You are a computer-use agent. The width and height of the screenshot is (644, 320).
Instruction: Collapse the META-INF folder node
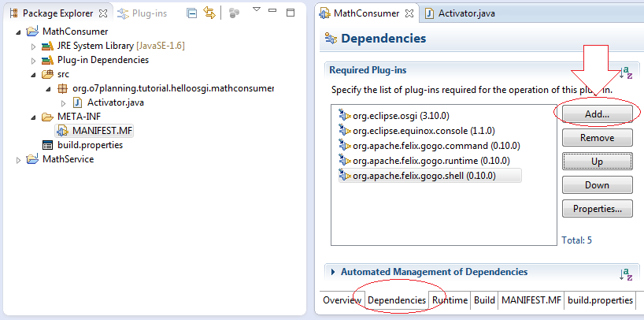coord(34,117)
